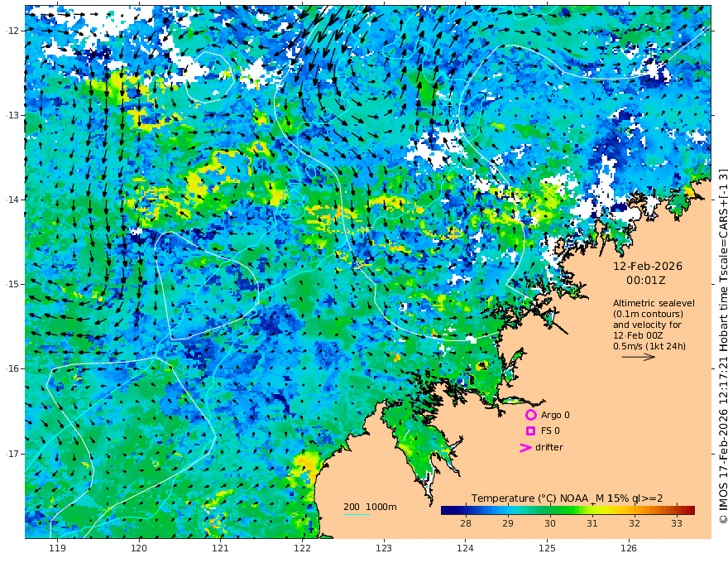
Task: Click the Argo 0 legend label text
Action: tap(555, 415)
